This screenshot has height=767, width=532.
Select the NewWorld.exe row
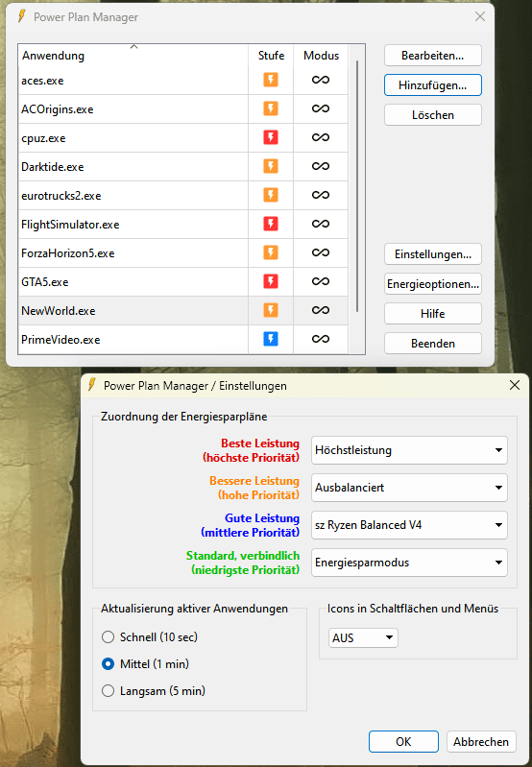click(x=183, y=311)
